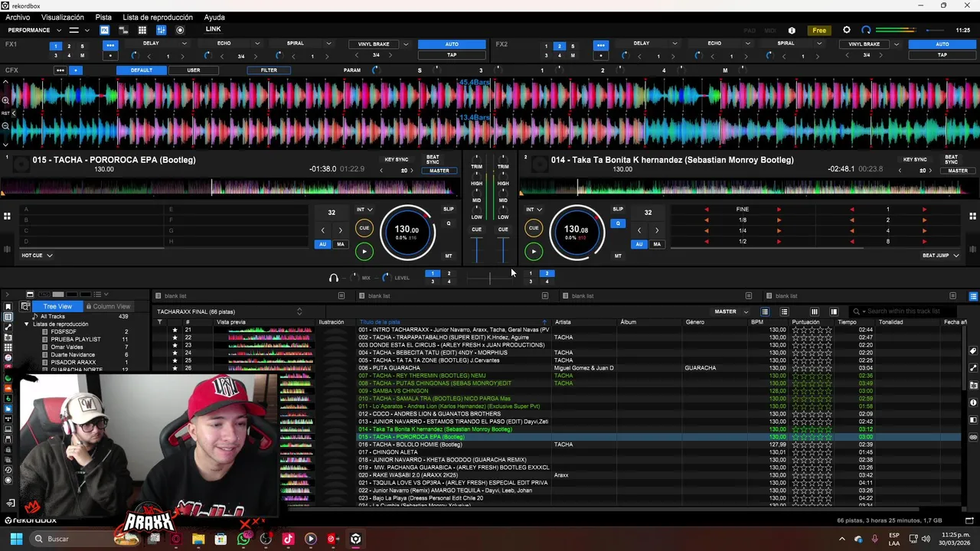
Task: Click the track filter funnel icon
Action: coord(160,322)
